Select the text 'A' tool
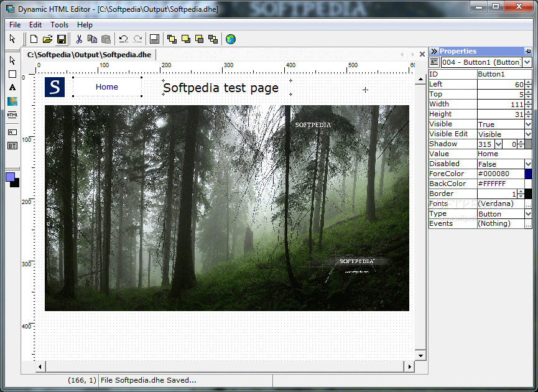This screenshot has width=538, height=392. 12,87
